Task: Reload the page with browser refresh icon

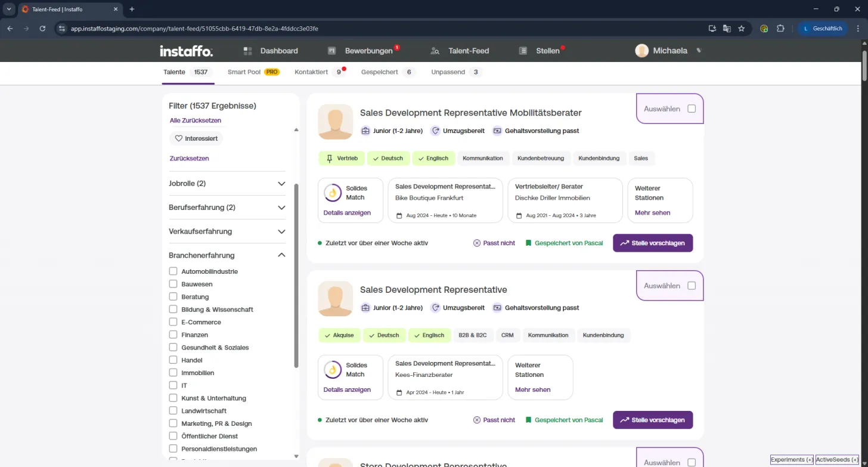Action: (42, 28)
